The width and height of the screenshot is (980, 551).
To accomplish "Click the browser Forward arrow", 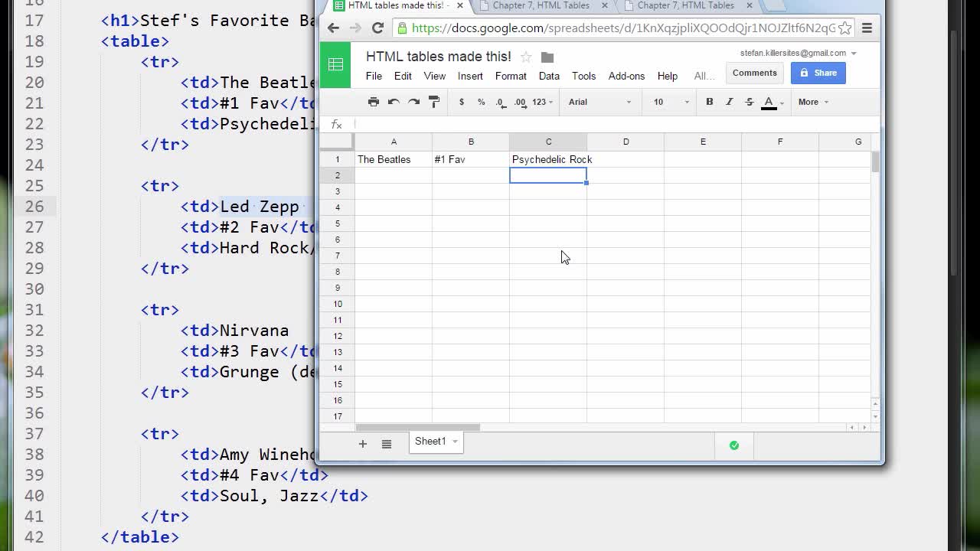I will [x=355, y=28].
